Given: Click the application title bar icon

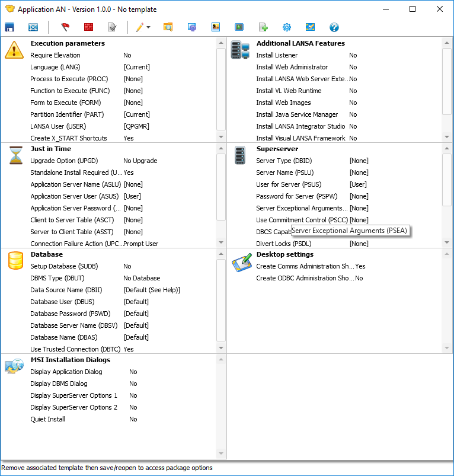Looking at the screenshot, I should pos(9,9).
